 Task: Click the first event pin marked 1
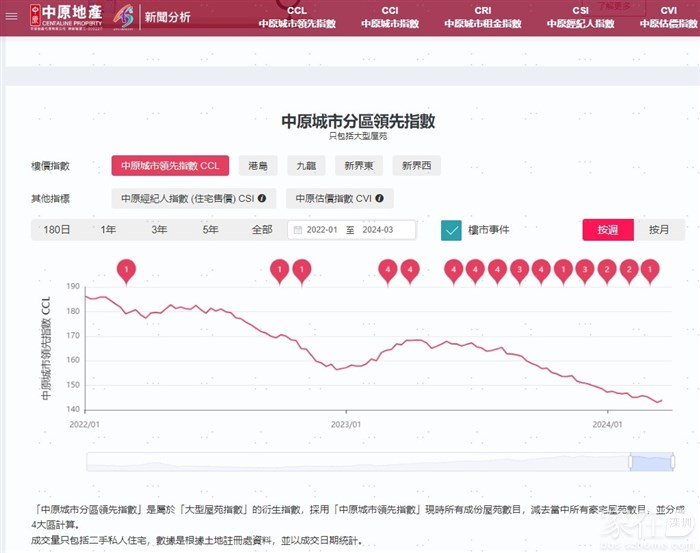coord(126,268)
